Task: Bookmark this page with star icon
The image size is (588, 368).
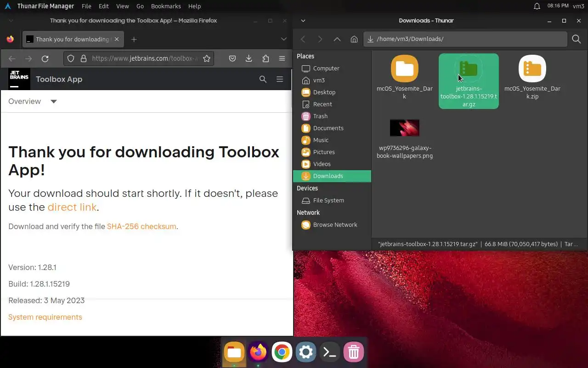Action: click(x=207, y=58)
